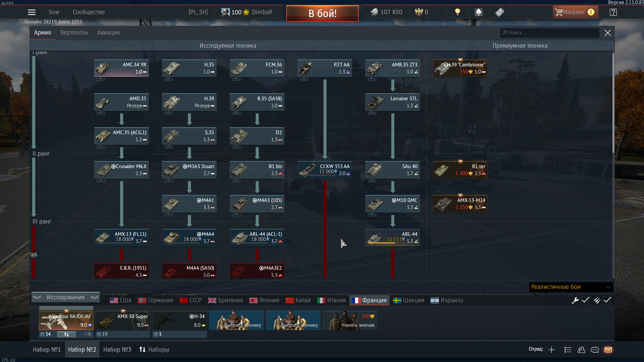The height and width of the screenshot is (362, 644).
Task: Select the Британия nation tab
Action: pos(226,300)
